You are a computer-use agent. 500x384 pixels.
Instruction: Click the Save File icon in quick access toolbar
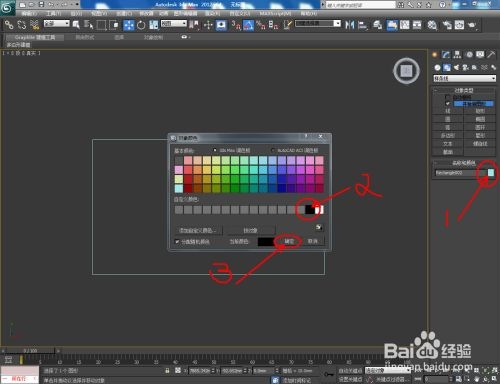[41, 4]
